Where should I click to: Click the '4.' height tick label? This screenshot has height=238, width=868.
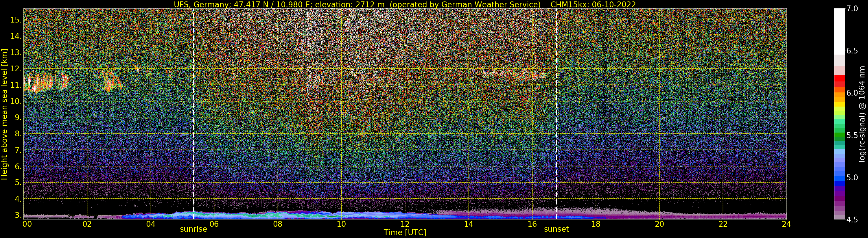click(18, 199)
